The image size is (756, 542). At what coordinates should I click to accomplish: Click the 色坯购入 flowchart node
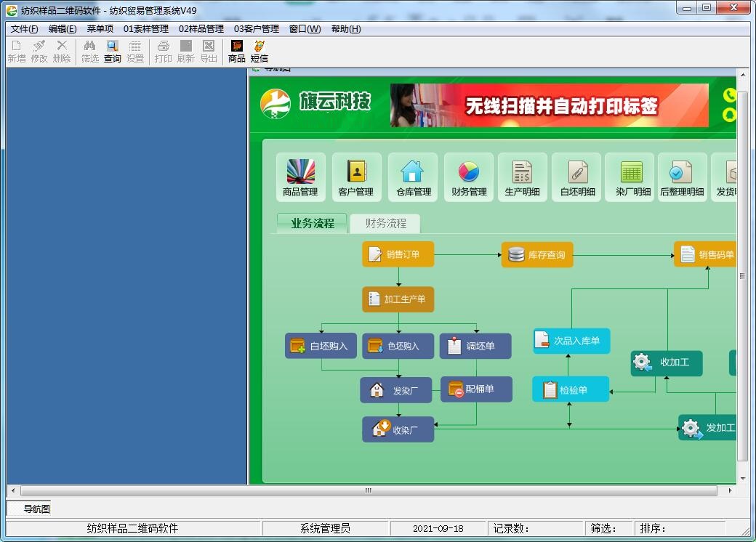pyautogui.click(x=398, y=346)
